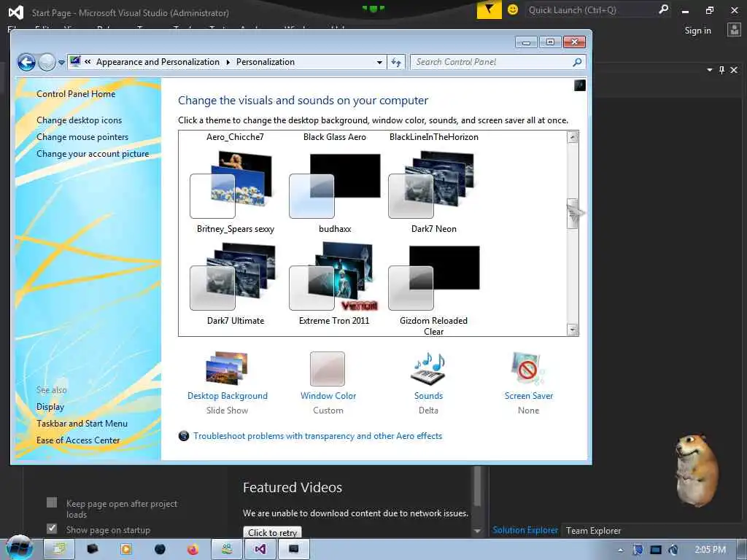Open Firefox from the taskbar
The image size is (747, 560).
coord(193,550)
